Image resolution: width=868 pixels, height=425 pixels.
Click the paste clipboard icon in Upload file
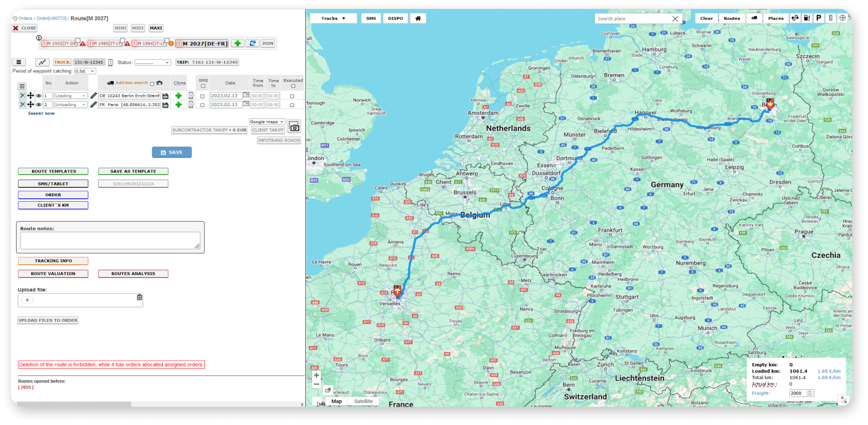140,297
